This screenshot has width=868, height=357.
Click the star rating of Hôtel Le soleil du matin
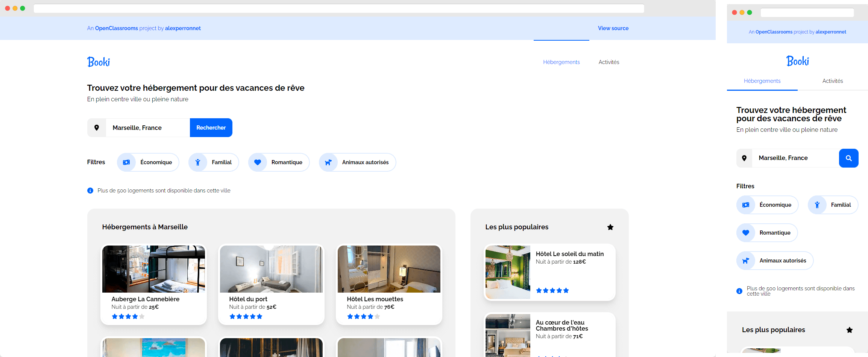[x=552, y=290]
